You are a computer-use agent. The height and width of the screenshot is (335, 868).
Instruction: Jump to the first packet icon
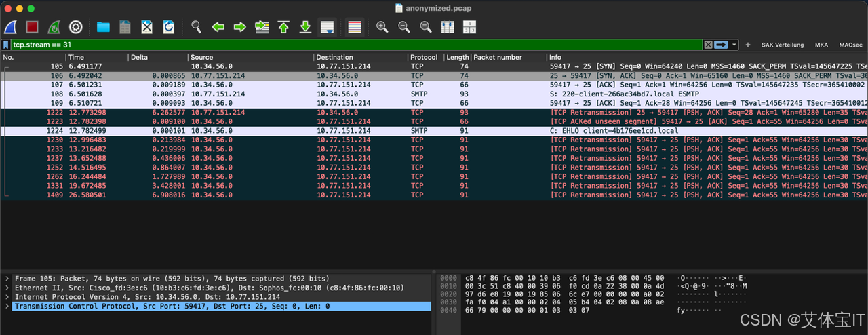(x=283, y=27)
